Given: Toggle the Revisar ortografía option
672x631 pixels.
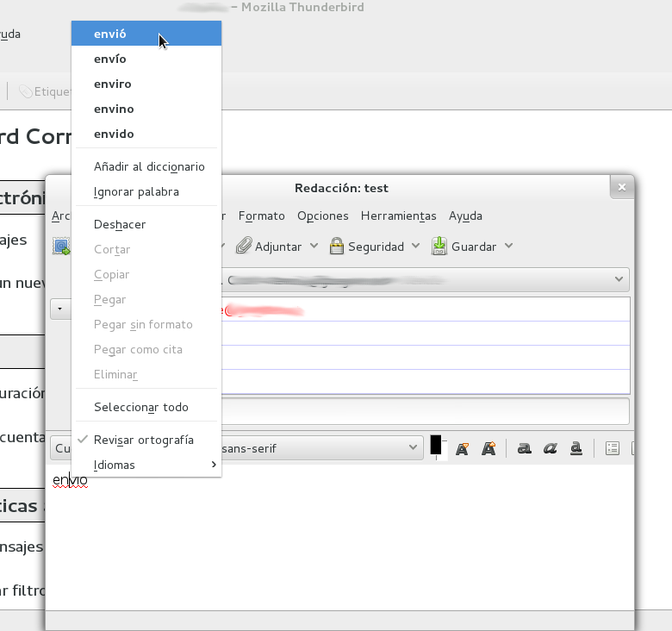Looking at the screenshot, I should (x=143, y=440).
